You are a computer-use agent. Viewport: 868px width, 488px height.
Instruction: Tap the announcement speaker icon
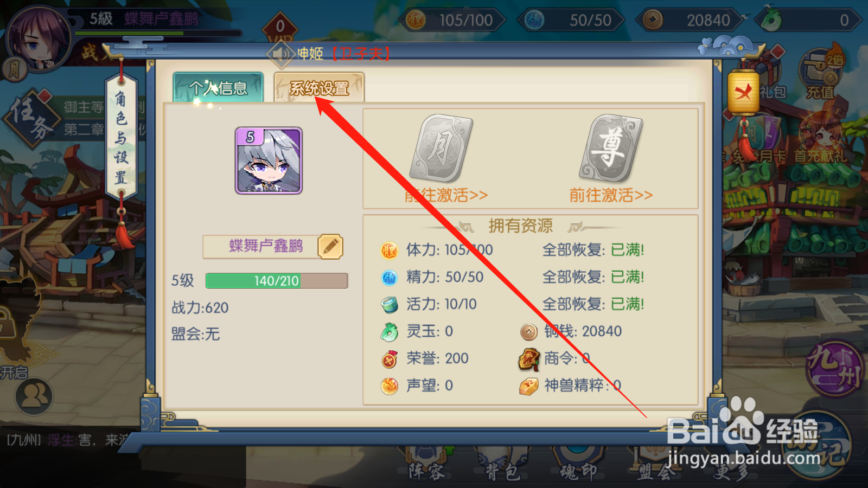[281, 54]
